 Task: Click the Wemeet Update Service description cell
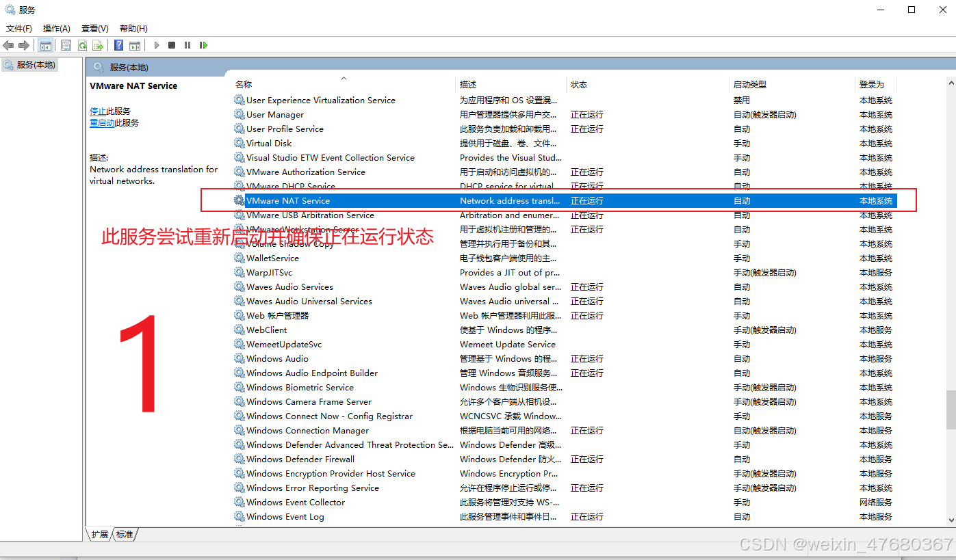[508, 344]
